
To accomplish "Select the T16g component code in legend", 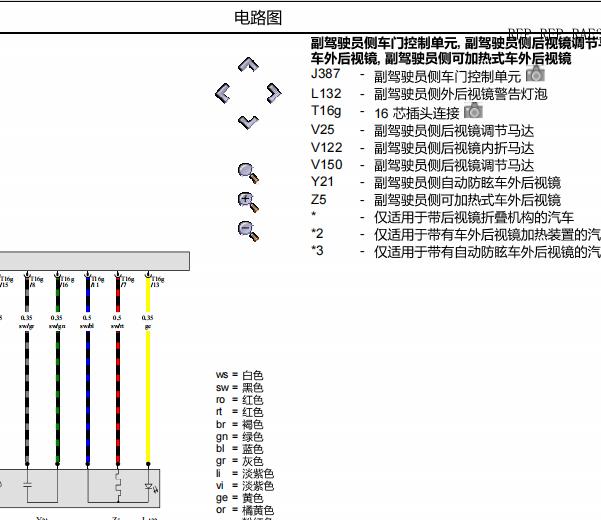I will 326,111.
